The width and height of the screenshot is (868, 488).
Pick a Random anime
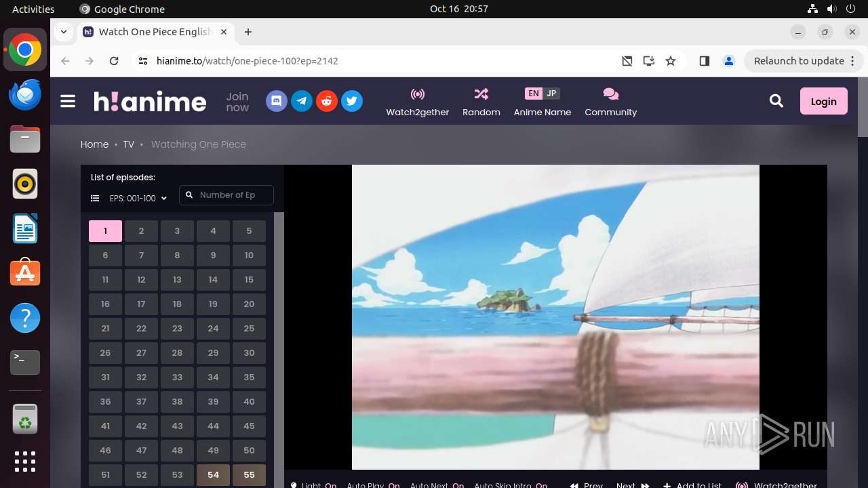[481, 102]
